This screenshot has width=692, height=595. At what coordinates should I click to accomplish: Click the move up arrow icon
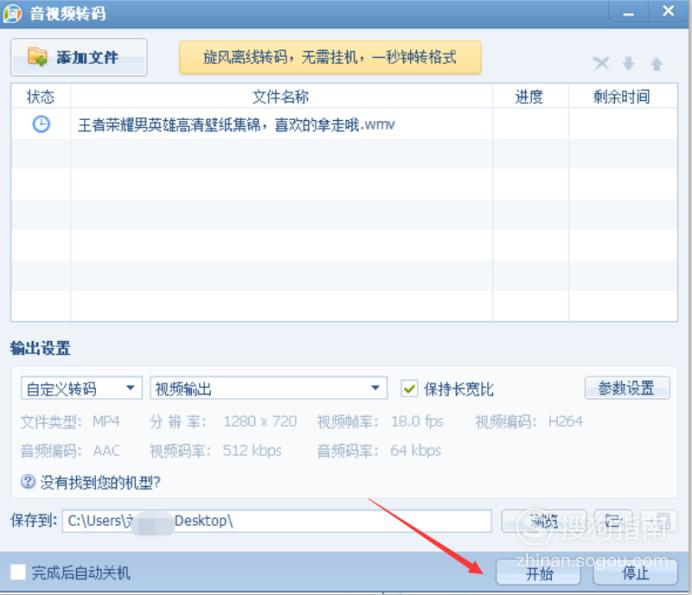tap(657, 64)
